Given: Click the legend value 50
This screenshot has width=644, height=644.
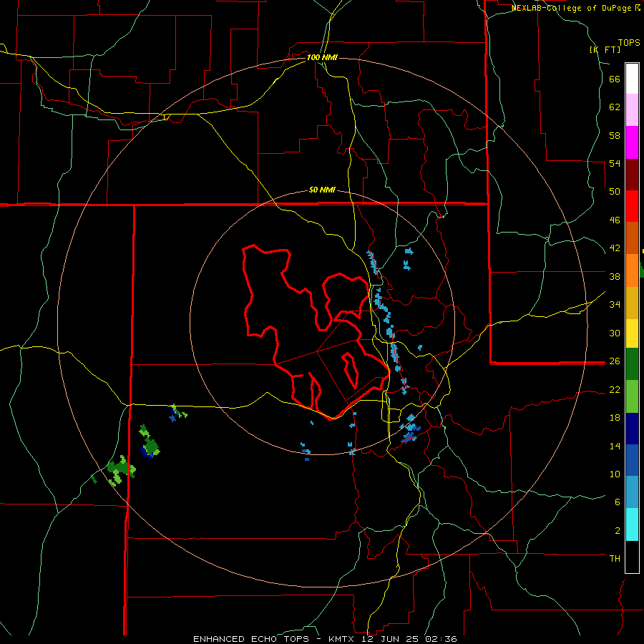Looking at the screenshot, I should click(615, 191).
